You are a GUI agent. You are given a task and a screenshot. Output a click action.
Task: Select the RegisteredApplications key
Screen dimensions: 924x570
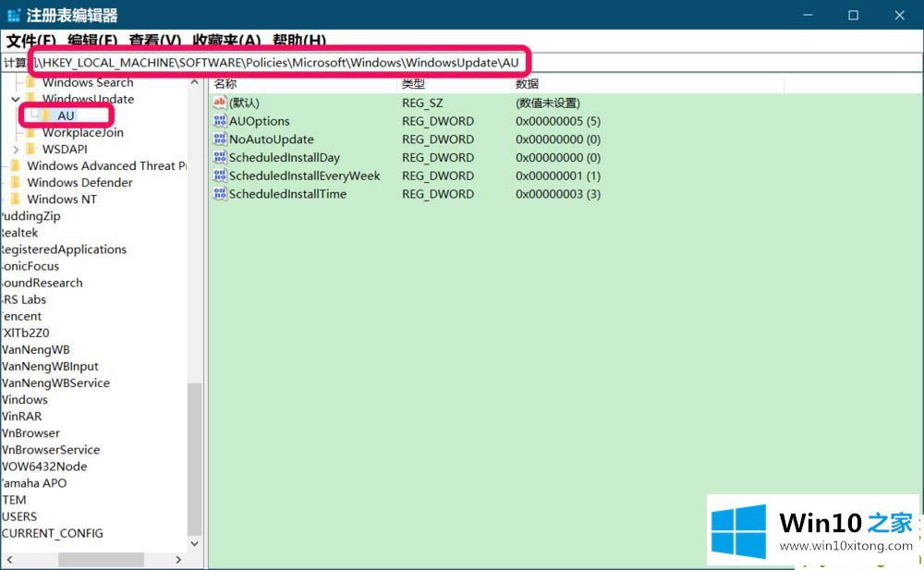64,249
